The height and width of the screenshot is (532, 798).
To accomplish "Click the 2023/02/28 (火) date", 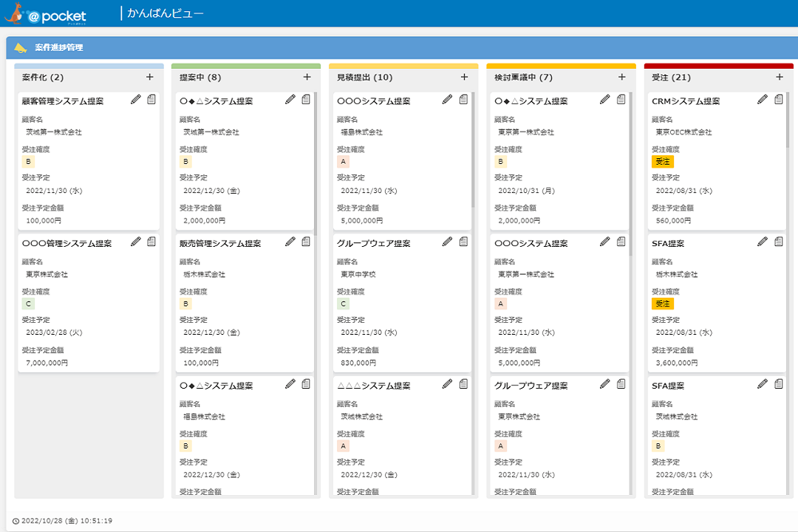I will (54, 332).
